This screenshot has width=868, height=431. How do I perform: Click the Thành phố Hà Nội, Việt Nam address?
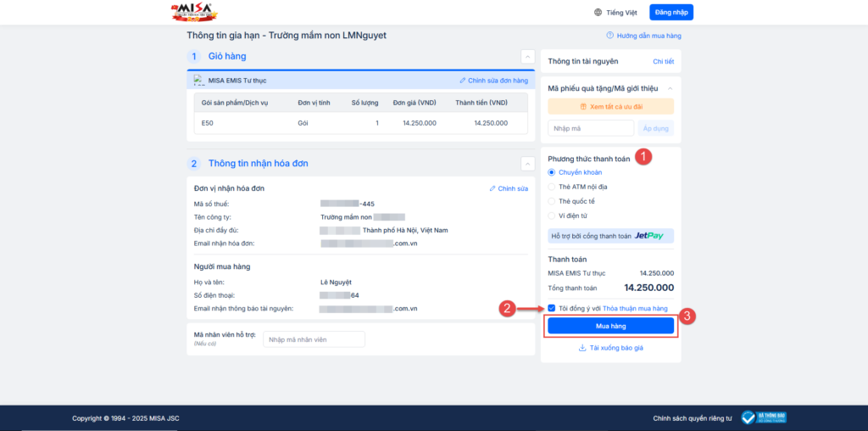click(x=405, y=230)
